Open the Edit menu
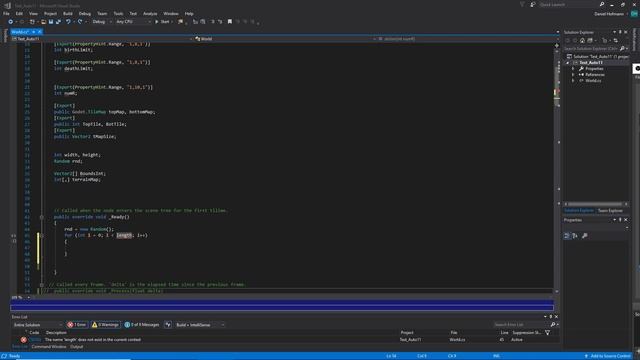The width and height of the screenshot is (640, 360). point(19,13)
